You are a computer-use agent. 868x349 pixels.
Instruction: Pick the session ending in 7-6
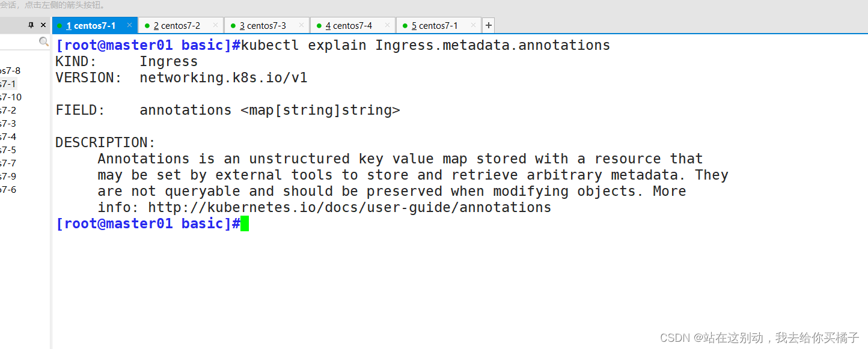[8, 190]
